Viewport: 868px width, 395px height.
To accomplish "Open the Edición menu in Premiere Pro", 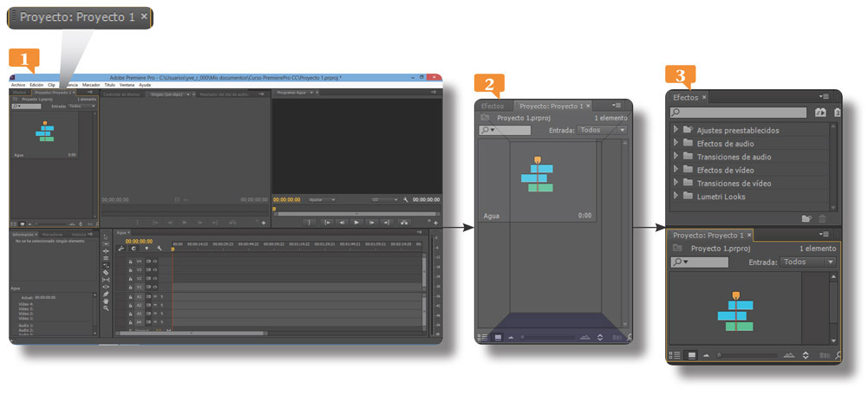I will [x=36, y=85].
